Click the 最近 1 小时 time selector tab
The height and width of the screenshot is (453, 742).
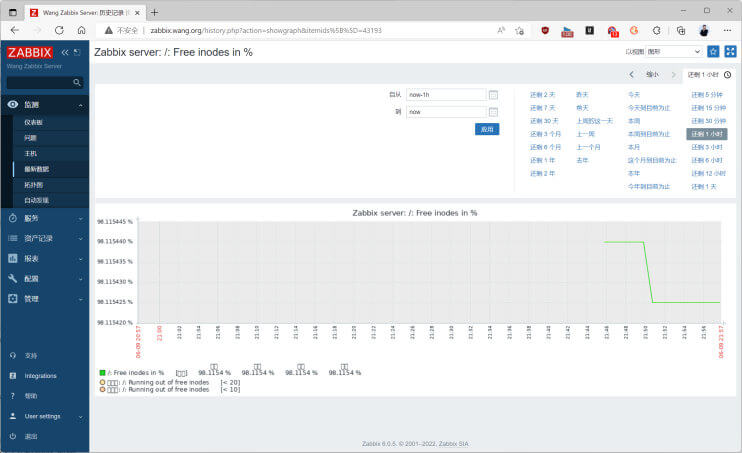(708, 75)
